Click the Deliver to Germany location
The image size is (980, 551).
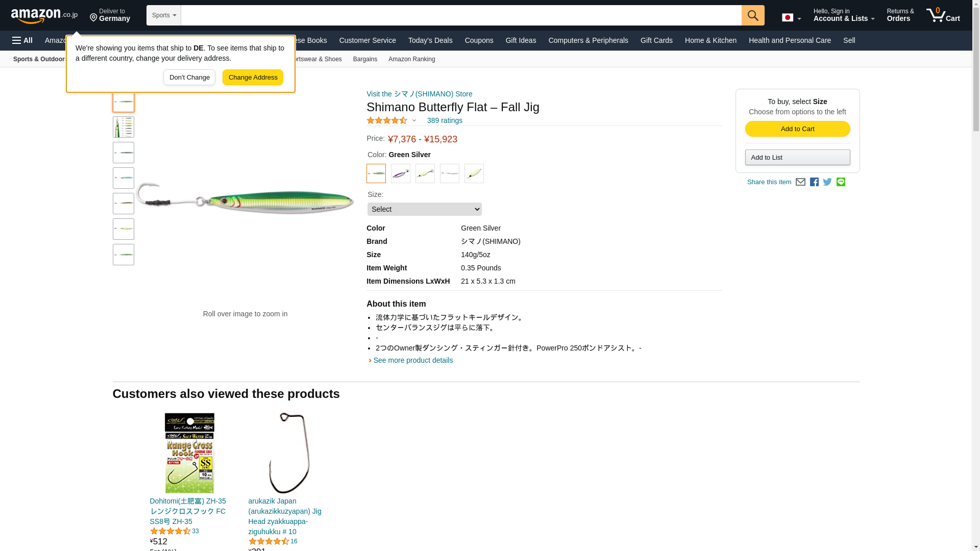(110, 15)
